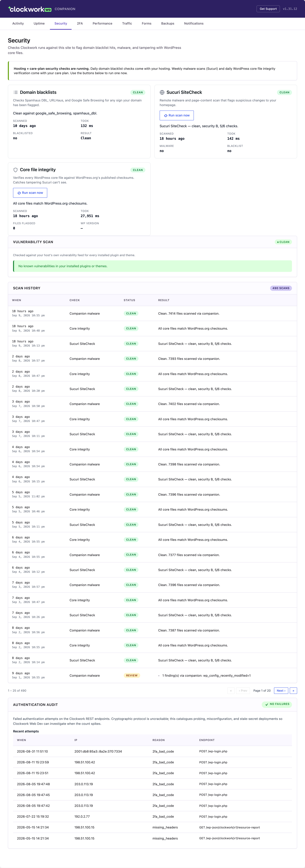Switch to the Uptime tab
Viewport: 305px width, 868px height.
pos(39,24)
